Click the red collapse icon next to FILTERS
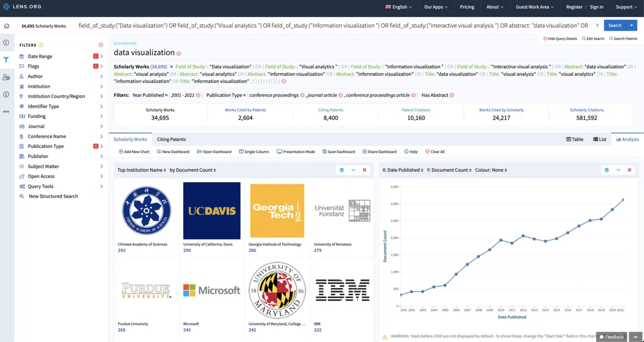644x342 pixels. pyautogui.click(x=101, y=45)
